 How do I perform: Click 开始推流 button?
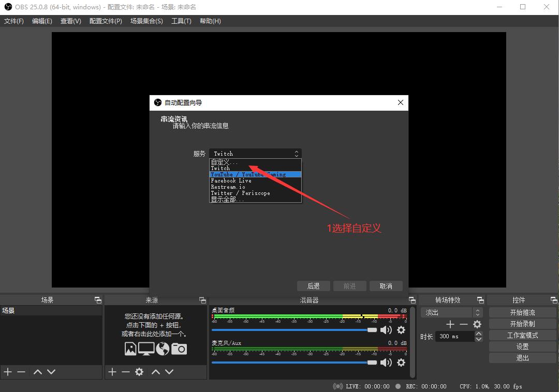[x=522, y=312]
